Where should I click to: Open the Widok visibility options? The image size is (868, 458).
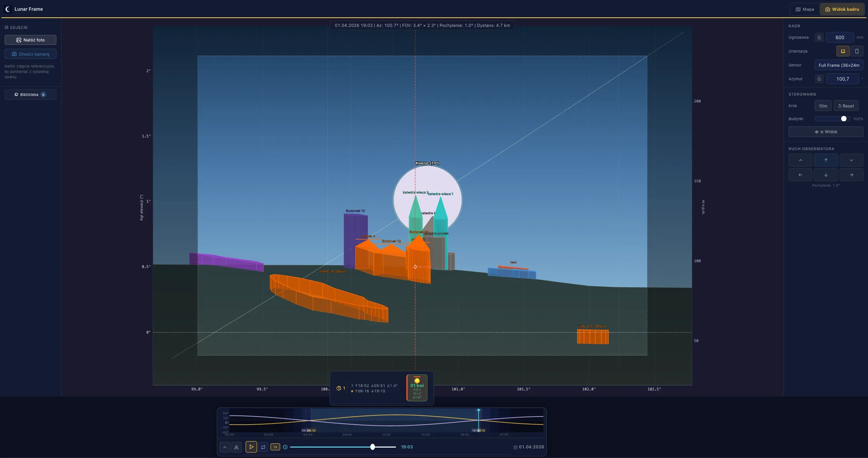point(826,132)
